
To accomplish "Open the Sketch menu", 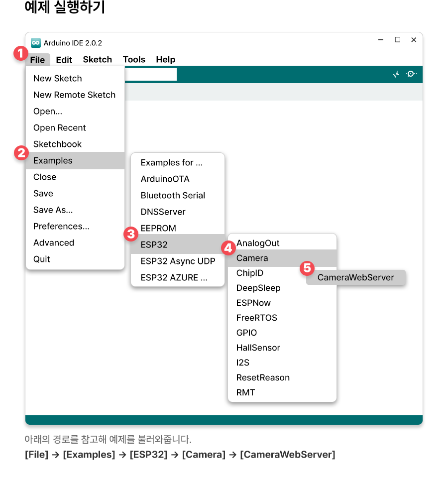I will [x=97, y=60].
